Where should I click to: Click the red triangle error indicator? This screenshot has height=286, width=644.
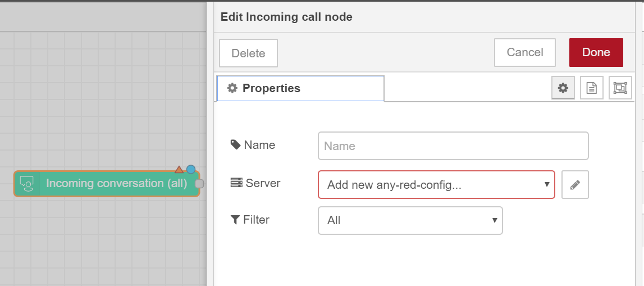179,169
